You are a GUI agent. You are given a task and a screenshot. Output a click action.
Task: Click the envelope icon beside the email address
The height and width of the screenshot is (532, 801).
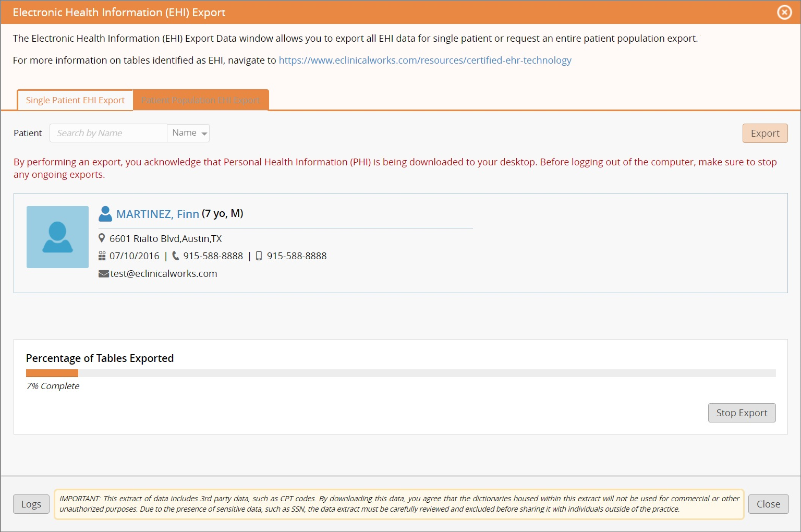[103, 273]
